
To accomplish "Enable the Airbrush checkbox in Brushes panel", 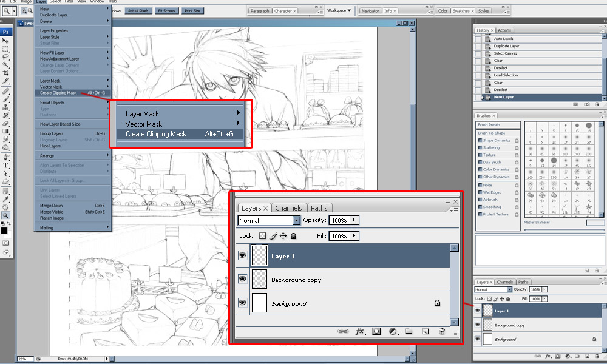I will point(480,200).
